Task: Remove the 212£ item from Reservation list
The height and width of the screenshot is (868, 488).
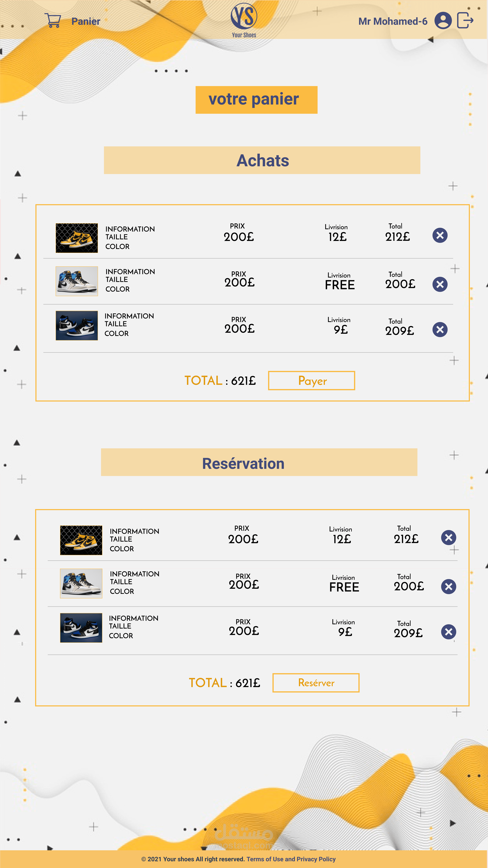Action: tap(449, 537)
